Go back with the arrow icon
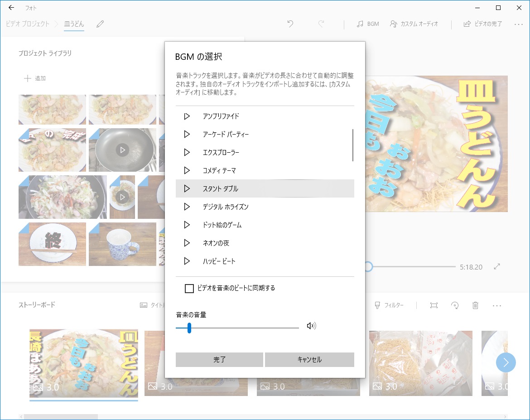The width and height of the screenshot is (530, 420). [x=11, y=8]
